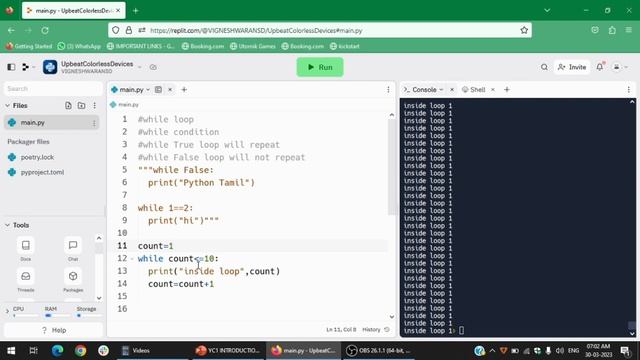Screen dimensions: 640x360
Task: Show hidden system tray icons
Action: [x=492, y=350]
